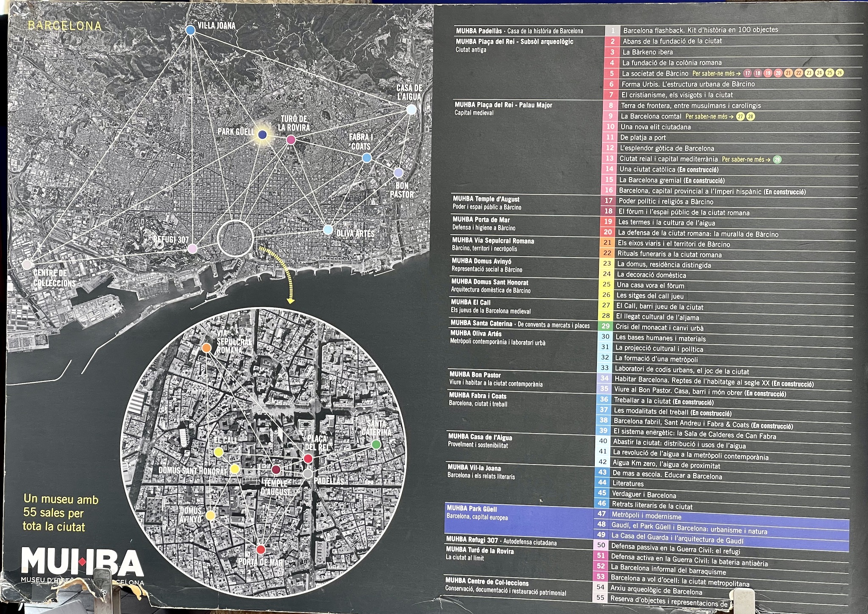
Task: Click circle 26 in La societat de Bàrcino row
Action: click(x=840, y=73)
